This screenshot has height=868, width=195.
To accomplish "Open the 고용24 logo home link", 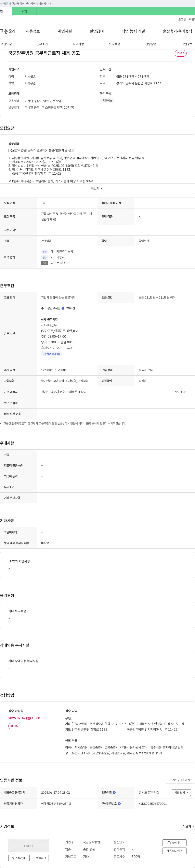I will tap(8, 31).
